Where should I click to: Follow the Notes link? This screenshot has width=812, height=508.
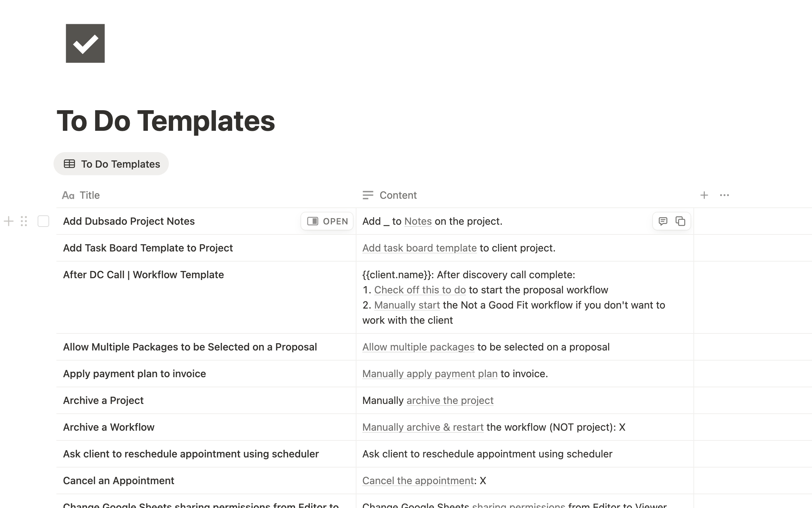pyautogui.click(x=418, y=221)
